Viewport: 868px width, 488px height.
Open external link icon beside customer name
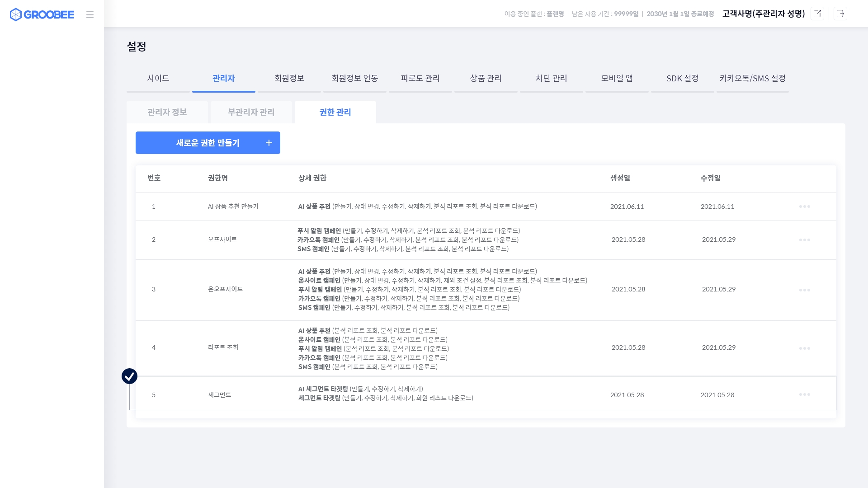point(817,14)
